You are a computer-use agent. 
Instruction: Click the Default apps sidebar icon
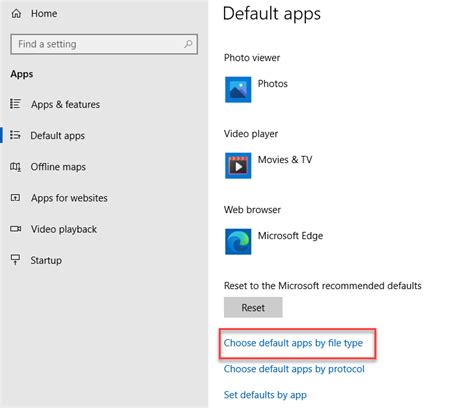[x=15, y=135]
